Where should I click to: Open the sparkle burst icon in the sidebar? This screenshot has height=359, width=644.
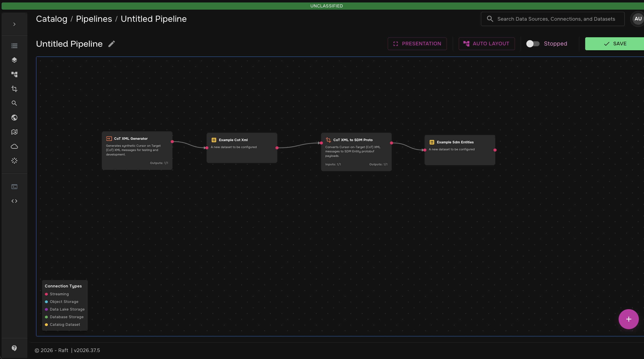point(14,161)
